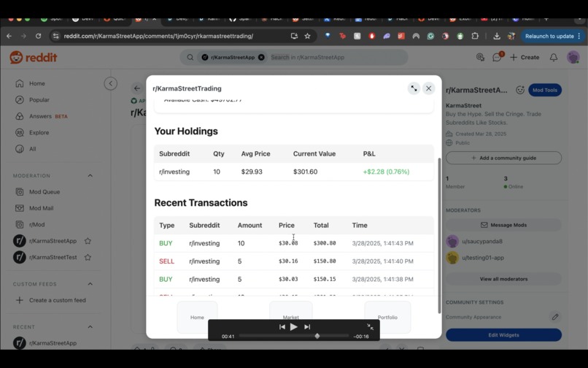Collapse the Moderation section
Image resolution: width=588 pixels, height=368 pixels.
pyautogui.click(x=90, y=175)
